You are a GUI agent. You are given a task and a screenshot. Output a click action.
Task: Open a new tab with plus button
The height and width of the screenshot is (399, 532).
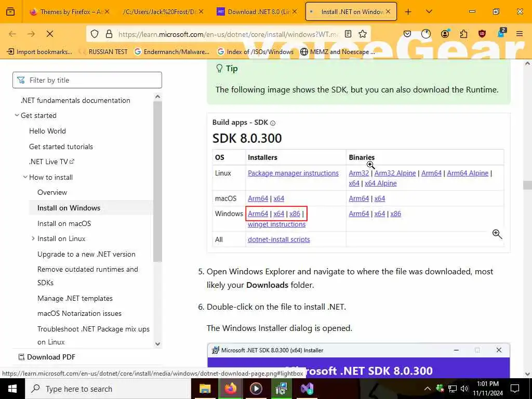pyautogui.click(x=408, y=12)
